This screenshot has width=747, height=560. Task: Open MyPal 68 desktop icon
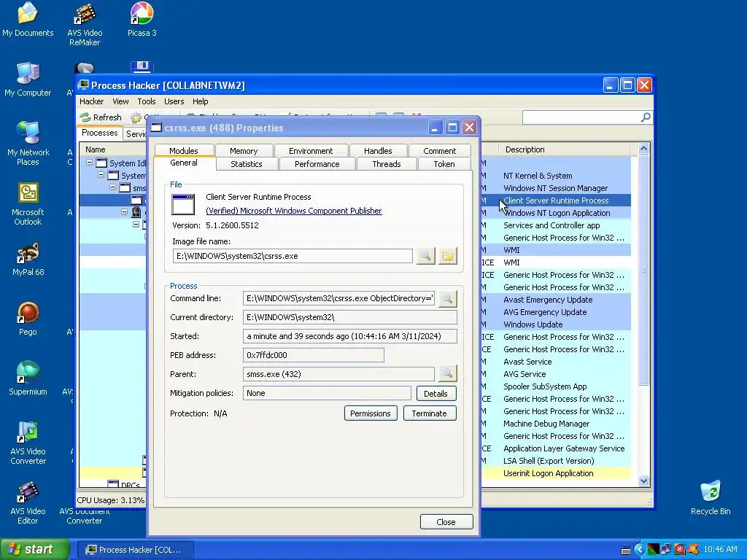pos(28,259)
